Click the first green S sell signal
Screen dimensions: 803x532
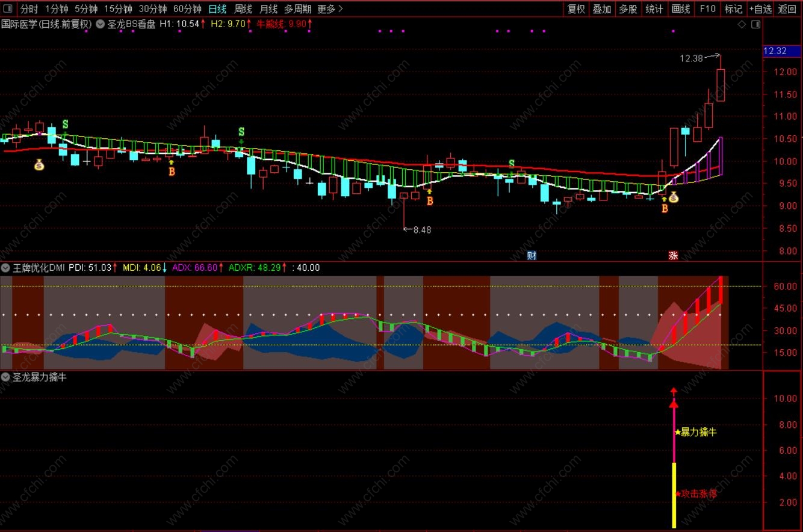65,125
